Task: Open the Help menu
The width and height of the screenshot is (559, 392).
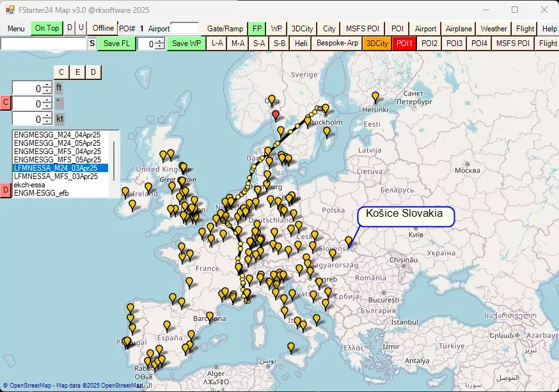Action: 549,28
